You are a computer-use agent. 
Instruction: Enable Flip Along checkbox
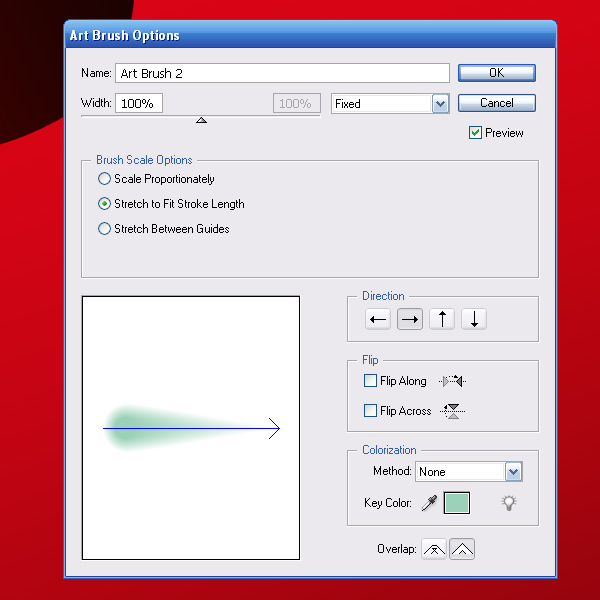click(x=370, y=381)
